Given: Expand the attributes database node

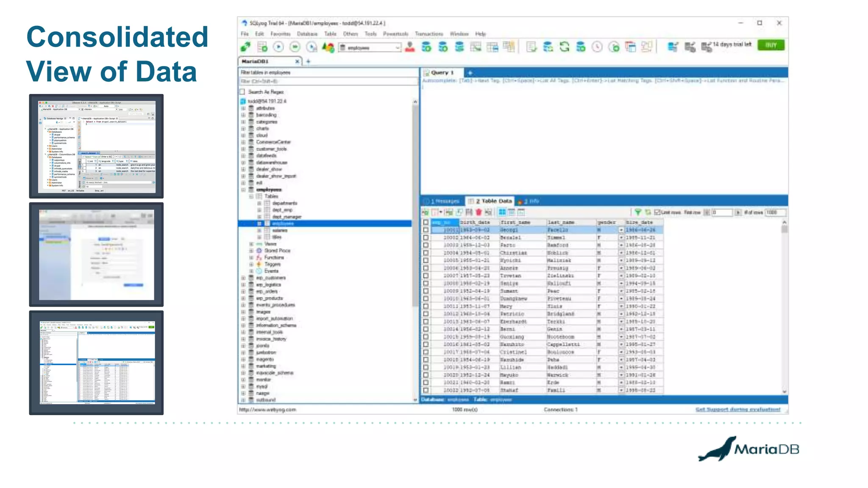Looking at the screenshot, I should point(244,108).
